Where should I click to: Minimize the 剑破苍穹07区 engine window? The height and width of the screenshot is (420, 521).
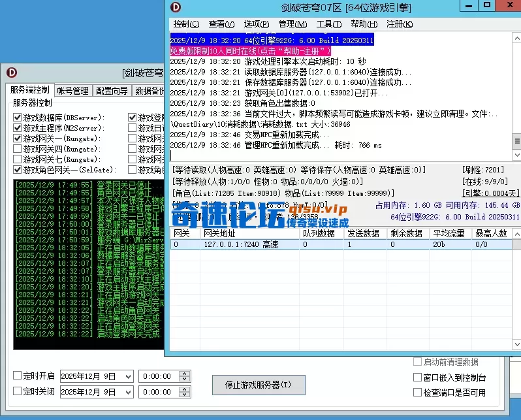pyautogui.click(x=469, y=6)
